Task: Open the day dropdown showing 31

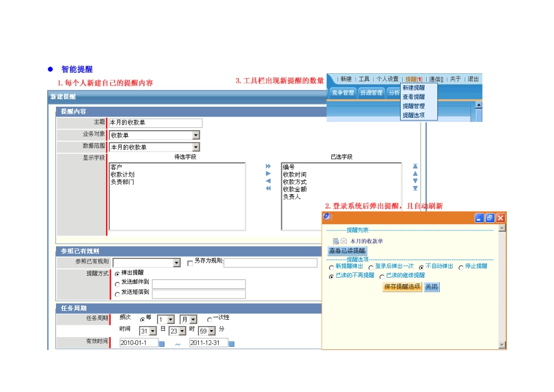Action: tap(153, 331)
